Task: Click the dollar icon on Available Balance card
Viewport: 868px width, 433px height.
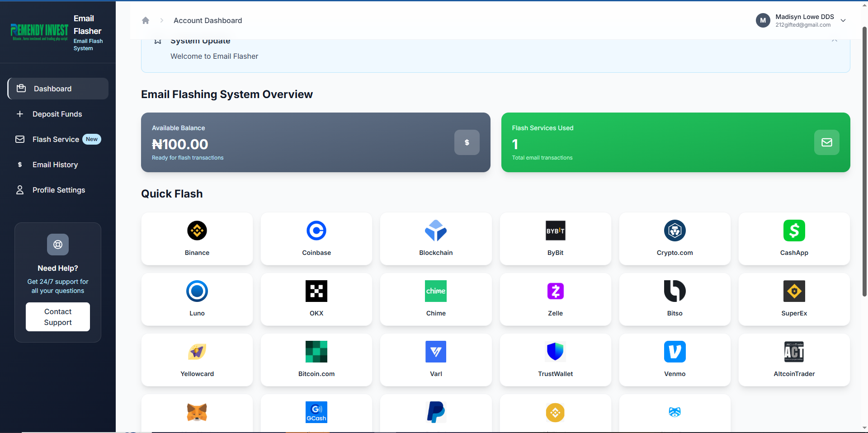Action: (x=467, y=142)
